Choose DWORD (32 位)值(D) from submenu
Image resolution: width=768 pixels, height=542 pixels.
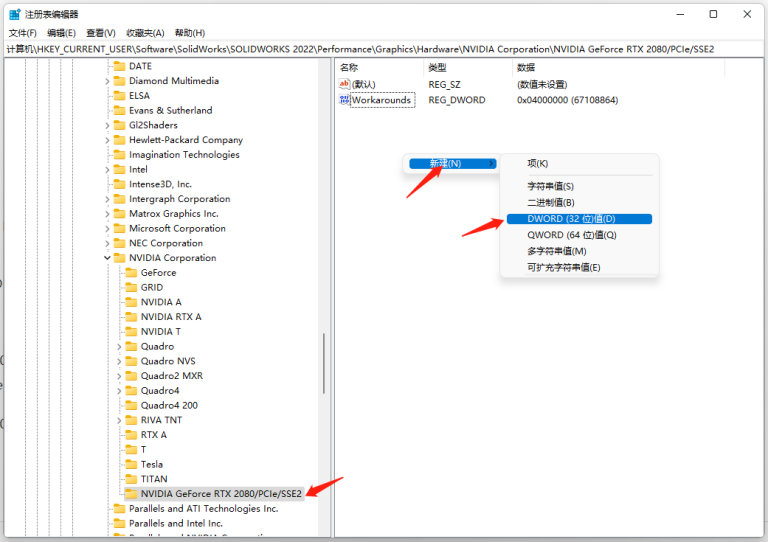(579, 219)
